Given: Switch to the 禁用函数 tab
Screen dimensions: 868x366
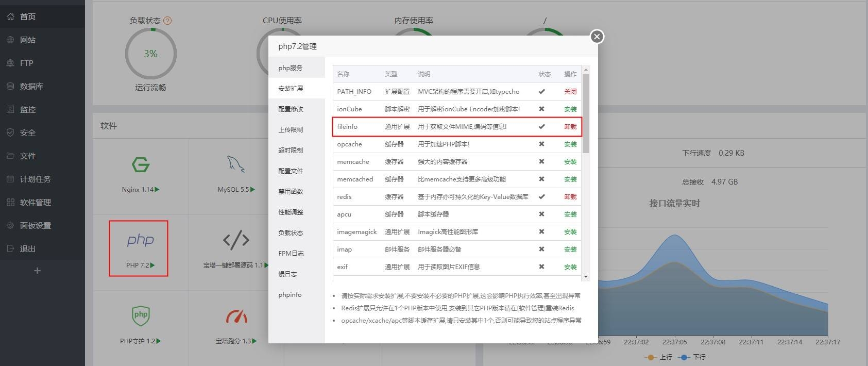Looking at the screenshot, I should coord(297,191).
